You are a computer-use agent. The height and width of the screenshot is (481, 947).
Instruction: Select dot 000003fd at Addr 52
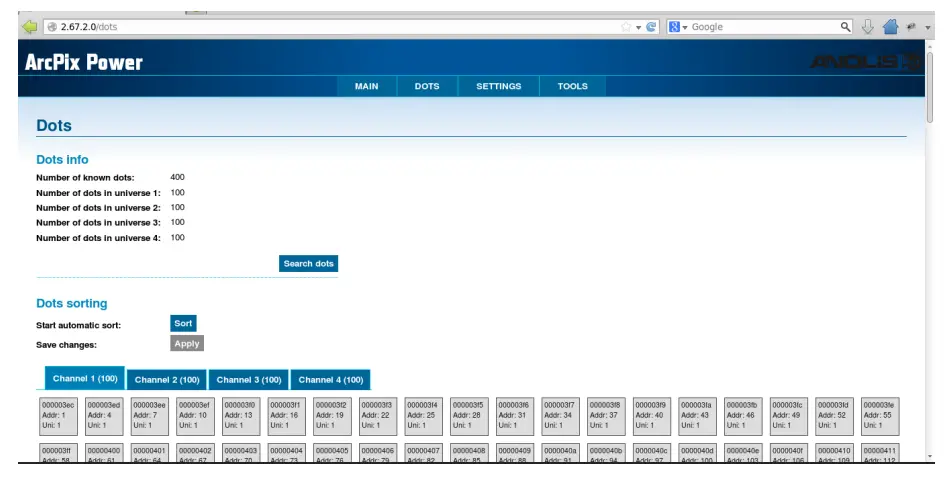point(835,416)
